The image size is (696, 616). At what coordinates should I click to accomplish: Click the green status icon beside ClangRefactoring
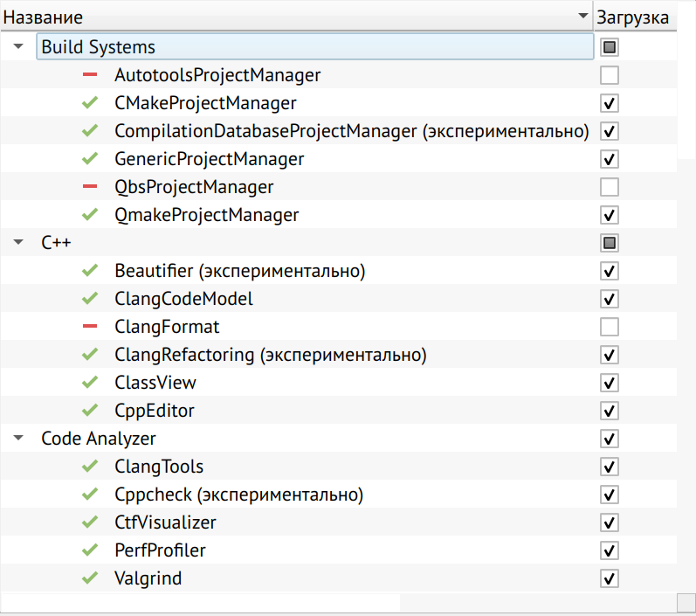pyautogui.click(x=90, y=355)
